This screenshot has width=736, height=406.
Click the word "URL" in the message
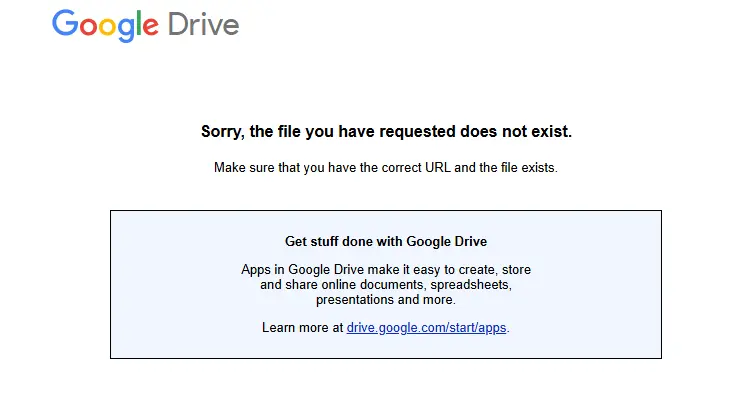click(437, 168)
